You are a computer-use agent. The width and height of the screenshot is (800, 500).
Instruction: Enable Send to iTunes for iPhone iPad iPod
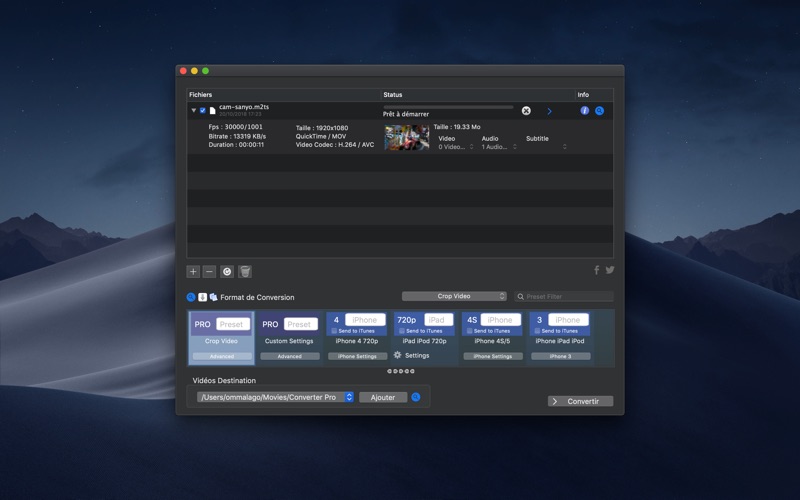coord(537,331)
